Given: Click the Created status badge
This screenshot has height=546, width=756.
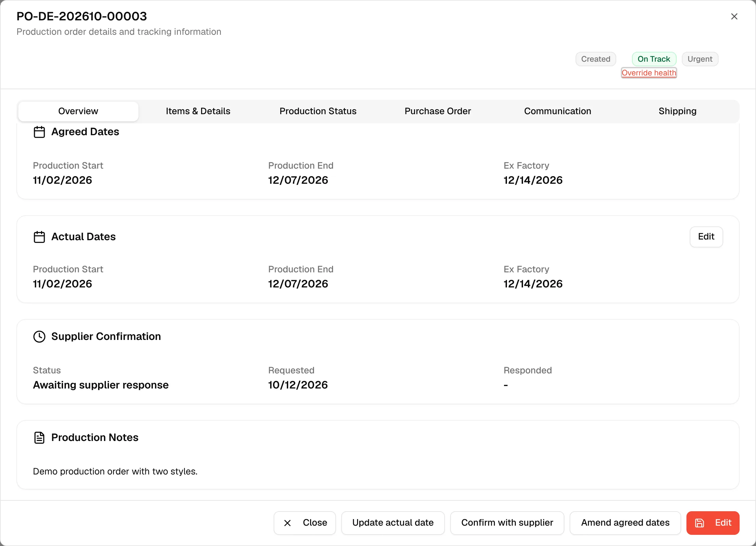Looking at the screenshot, I should 596,59.
